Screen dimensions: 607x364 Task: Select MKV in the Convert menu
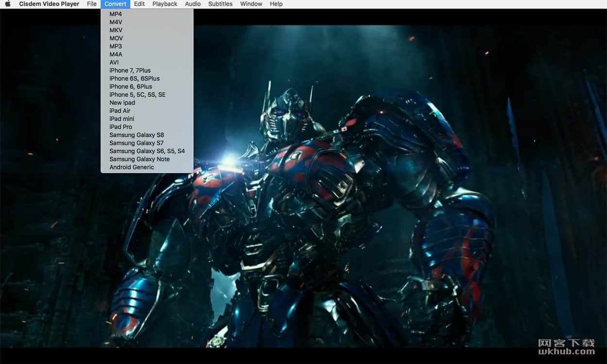pyautogui.click(x=147, y=30)
